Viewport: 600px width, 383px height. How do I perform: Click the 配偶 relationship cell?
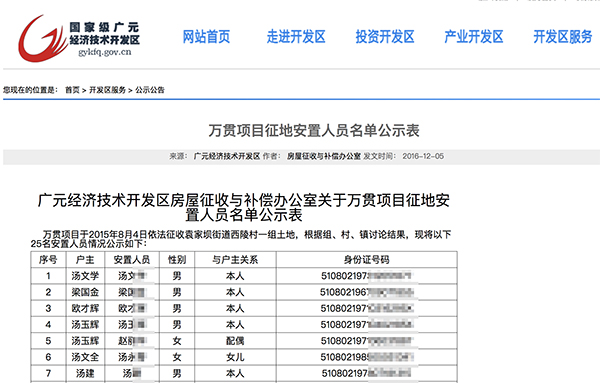point(235,341)
